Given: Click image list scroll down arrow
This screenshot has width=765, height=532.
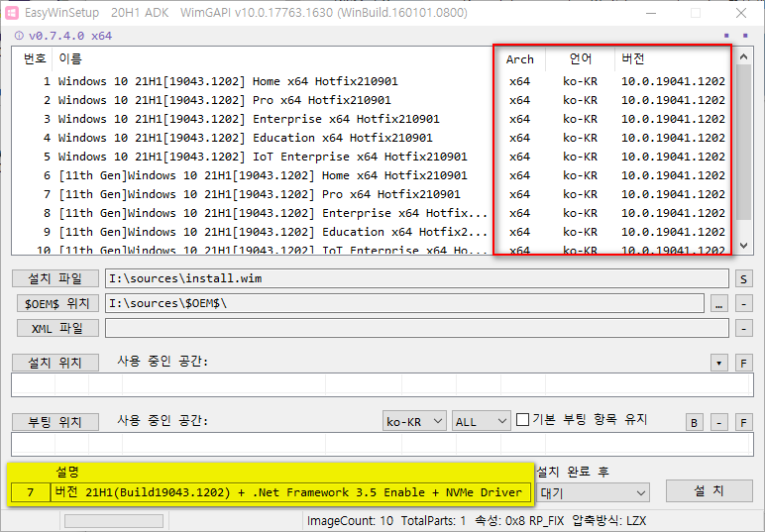Looking at the screenshot, I should [x=743, y=246].
